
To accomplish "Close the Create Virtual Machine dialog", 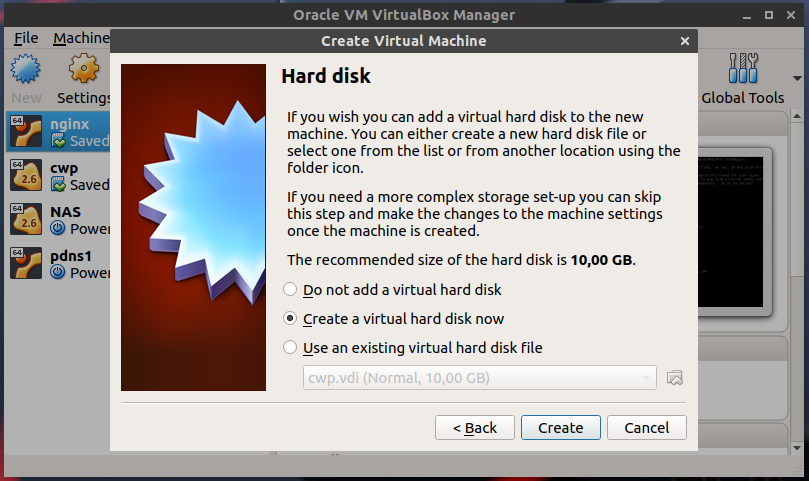I will pyautogui.click(x=684, y=41).
